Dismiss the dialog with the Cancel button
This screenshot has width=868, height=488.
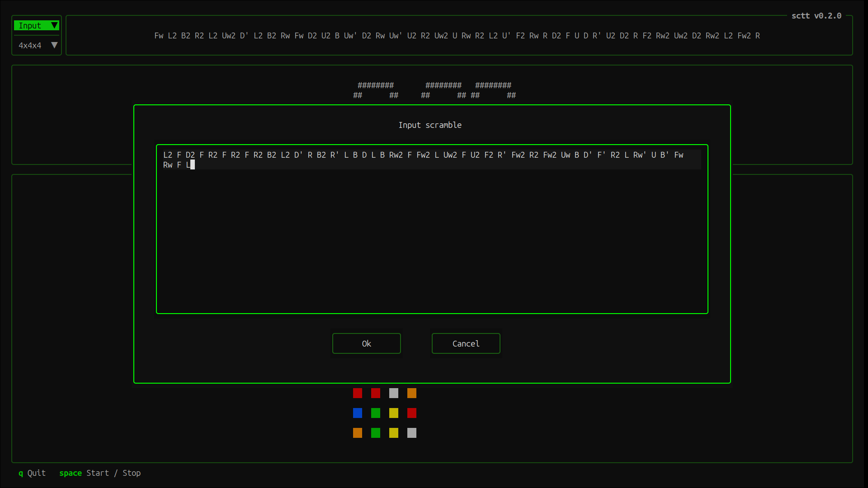click(x=466, y=343)
